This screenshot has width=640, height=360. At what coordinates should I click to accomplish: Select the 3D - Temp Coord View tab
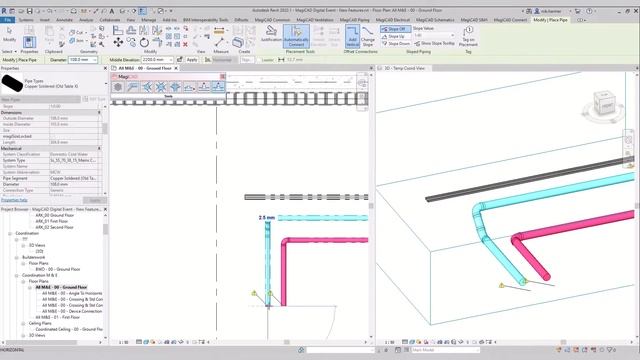[404, 68]
